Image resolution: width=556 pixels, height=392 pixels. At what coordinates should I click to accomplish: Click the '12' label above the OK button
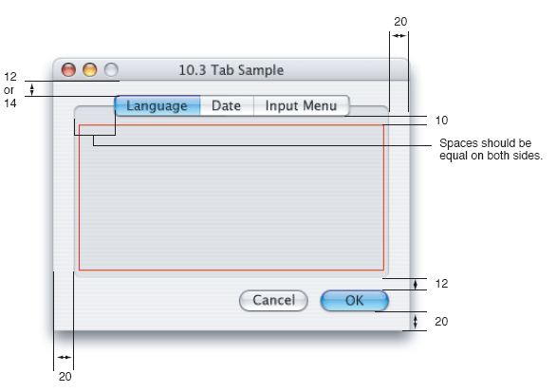[x=441, y=284]
